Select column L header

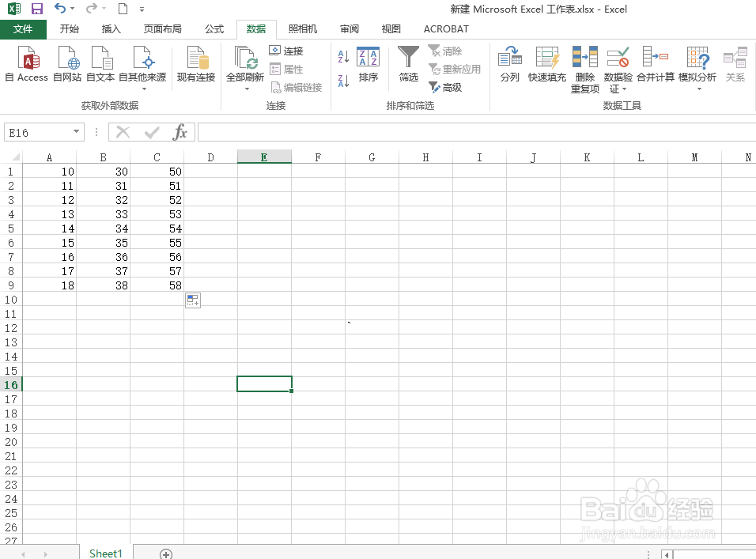(641, 157)
